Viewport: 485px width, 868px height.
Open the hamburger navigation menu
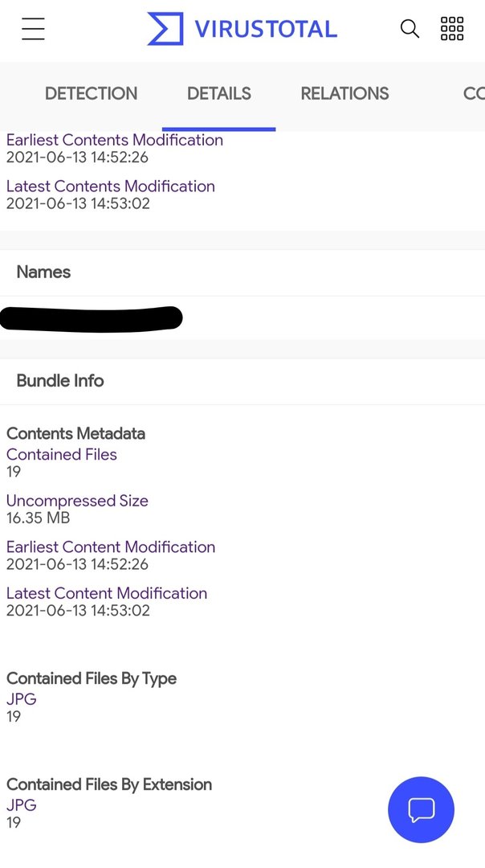[x=33, y=28]
